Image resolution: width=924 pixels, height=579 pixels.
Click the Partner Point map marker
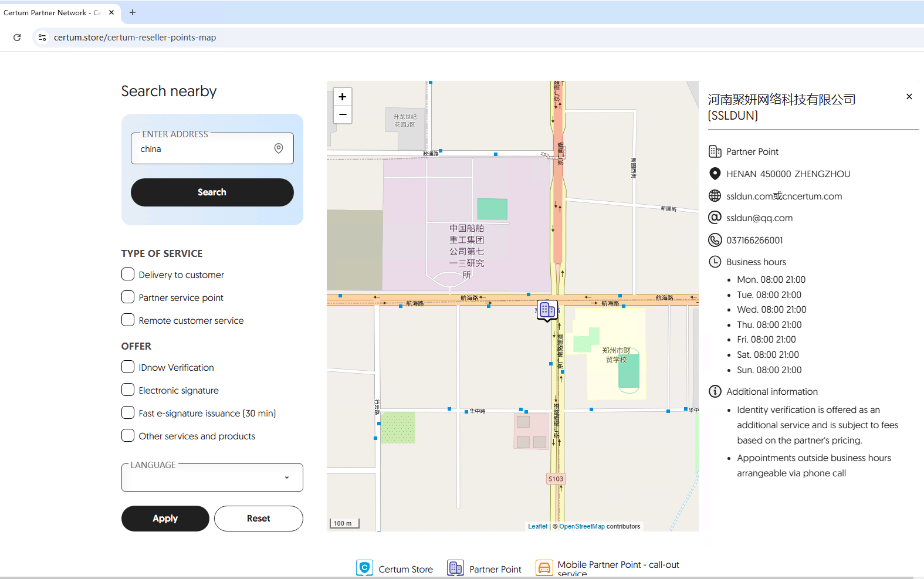coord(547,310)
